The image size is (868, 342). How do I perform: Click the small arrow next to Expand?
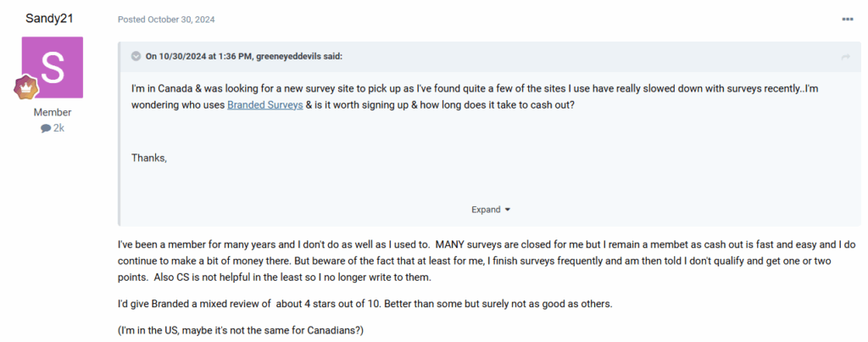(508, 210)
